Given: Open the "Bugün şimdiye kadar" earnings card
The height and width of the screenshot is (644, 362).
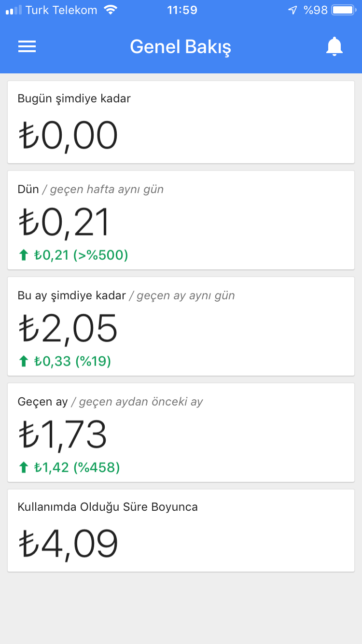Looking at the screenshot, I should pyautogui.click(x=181, y=122).
